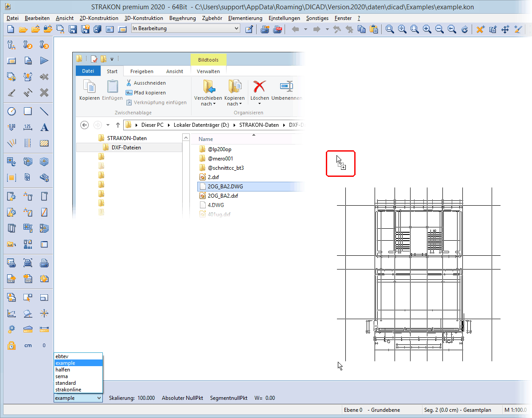Image resolution: width=532 pixels, height=418 pixels.
Task: Open the forward arrow history dropdown
Action: point(327,29)
